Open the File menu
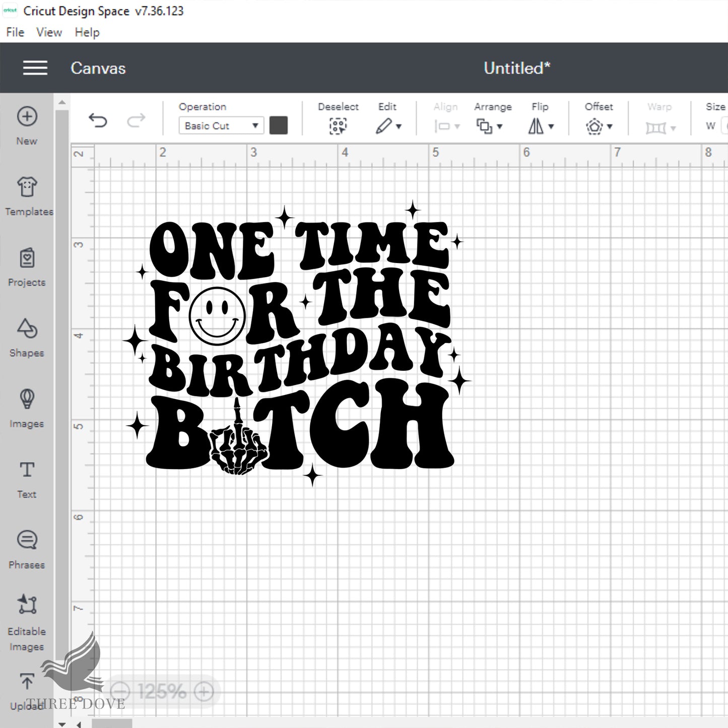This screenshot has width=728, height=728. pyautogui.click(x=15, y=32)
